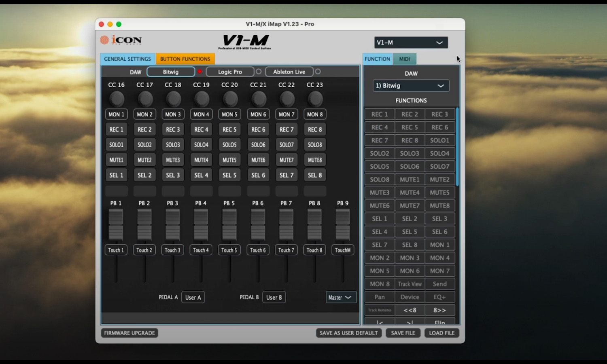The width and height of the screenshot is (607, 364).
Task: Pick MON 8 in the functions list
Action: point(380,284)
